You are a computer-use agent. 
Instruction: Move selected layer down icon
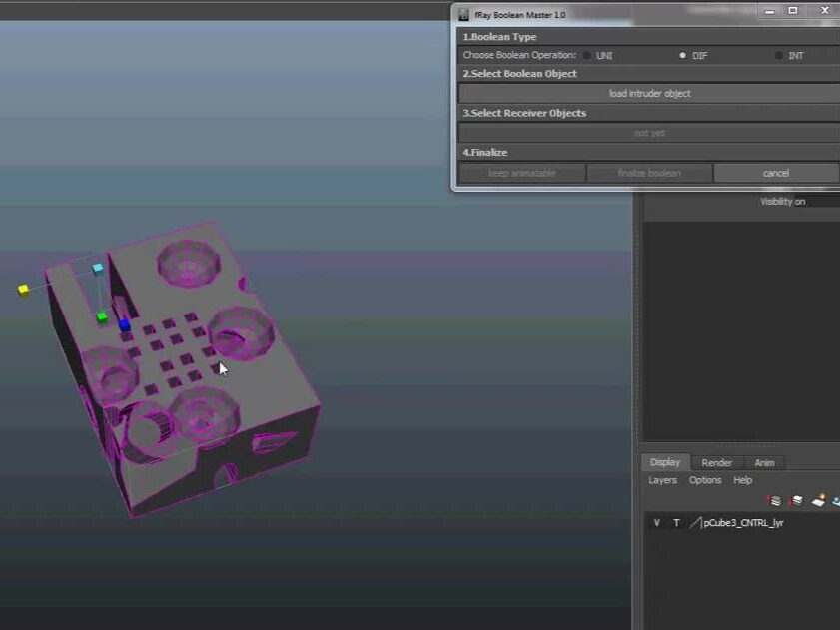796,501
